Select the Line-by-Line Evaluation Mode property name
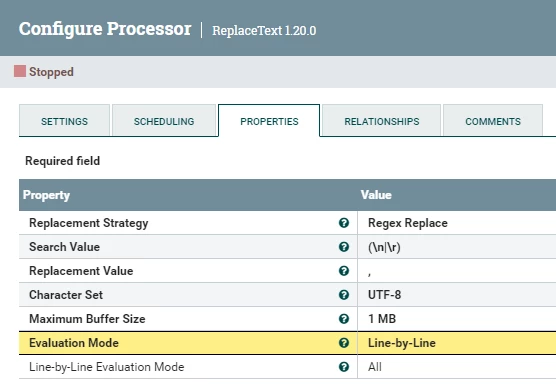The width and height of the screenshot is (556, 390). click(x=107, y=367)
